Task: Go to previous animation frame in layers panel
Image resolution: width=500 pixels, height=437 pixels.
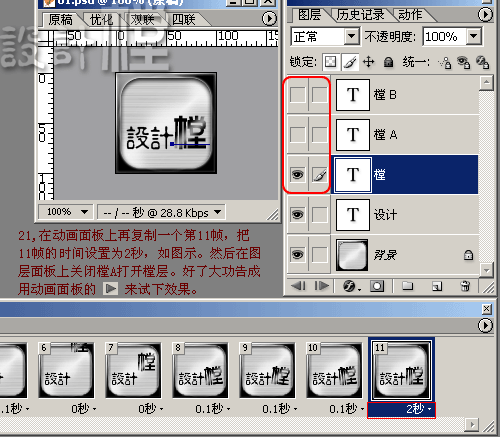Action: tap(298, 286)
